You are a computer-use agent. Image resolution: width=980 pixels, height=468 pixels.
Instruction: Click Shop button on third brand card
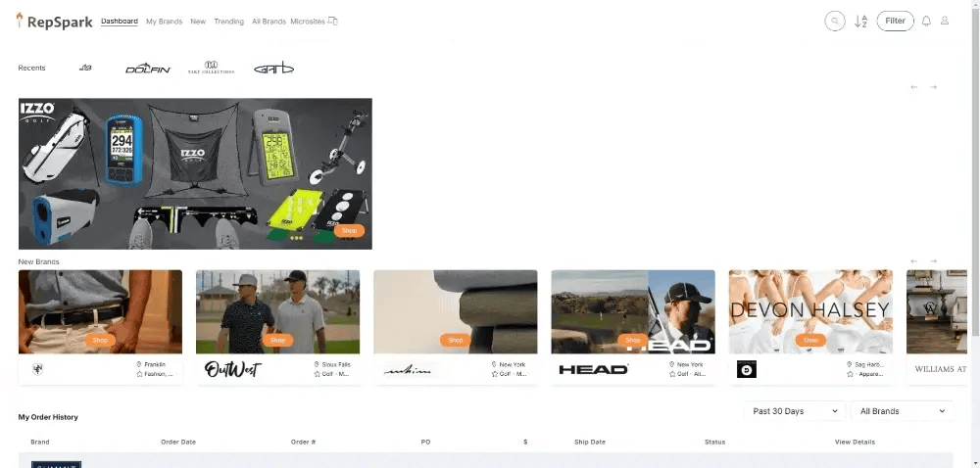click(455, 340)
